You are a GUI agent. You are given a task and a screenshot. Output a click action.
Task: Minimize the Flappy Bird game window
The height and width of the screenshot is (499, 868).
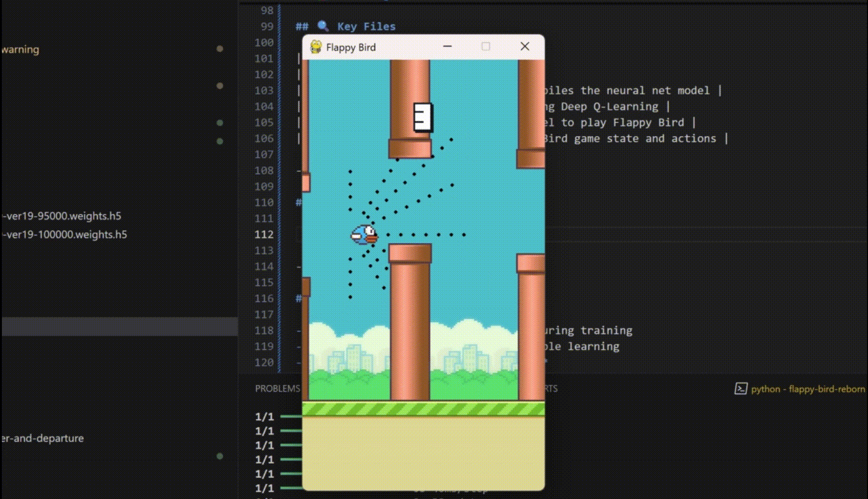pos(446,46)
